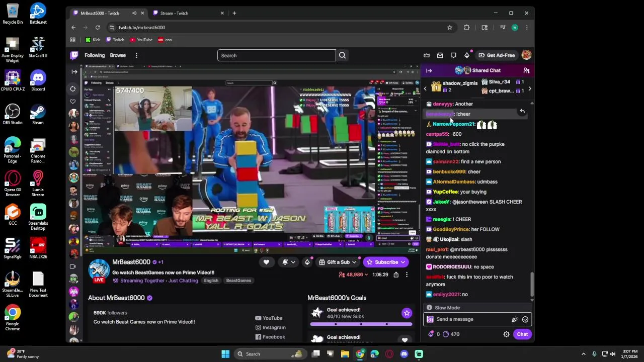Open the Prime Loot crown icon
Image resolution: width=644 pixels, height=362 pixels.
[x=427, y=55]
